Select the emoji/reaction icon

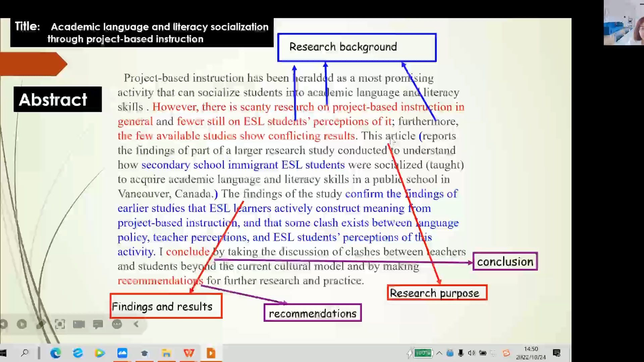tap(117, 324)
